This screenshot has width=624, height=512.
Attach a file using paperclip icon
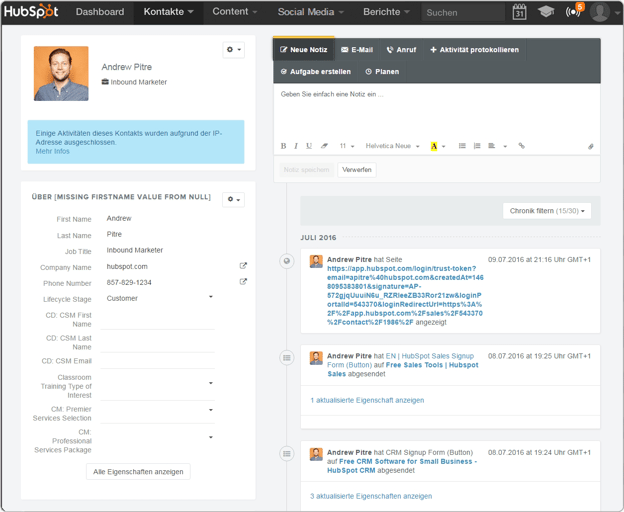click(591, 146)
